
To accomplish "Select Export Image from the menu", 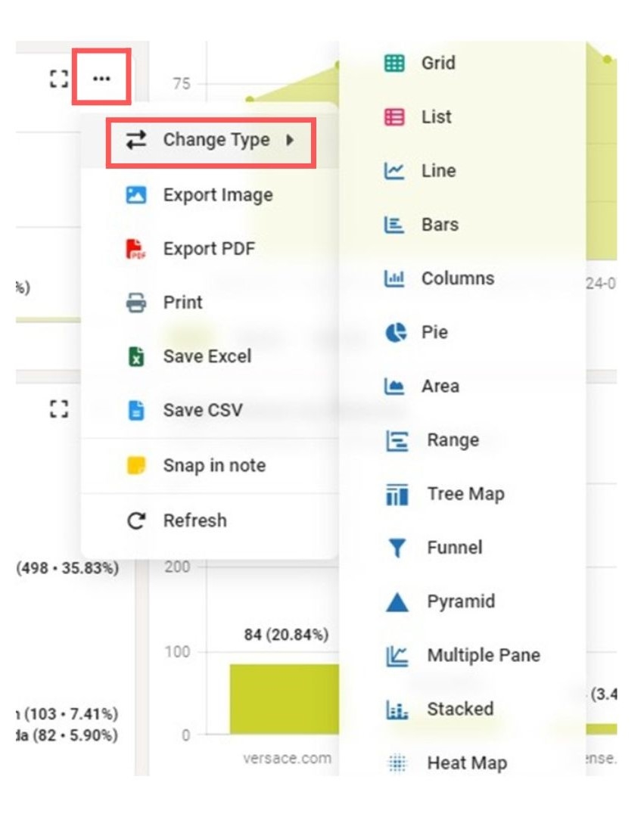I will [217, 194].
